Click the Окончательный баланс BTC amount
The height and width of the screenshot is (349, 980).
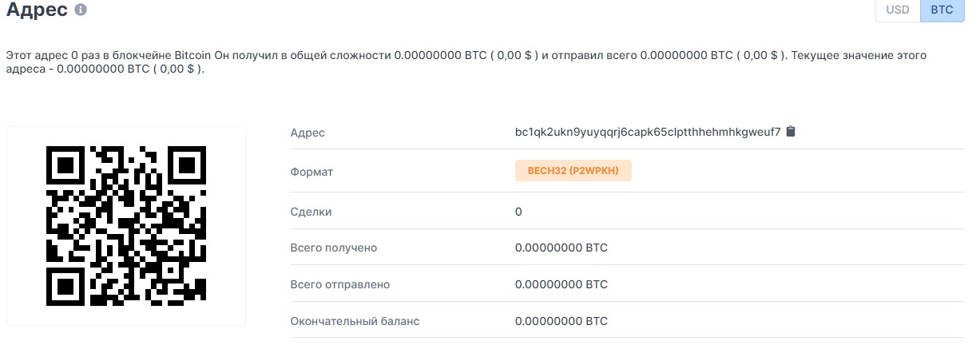(x=561, y=321)
